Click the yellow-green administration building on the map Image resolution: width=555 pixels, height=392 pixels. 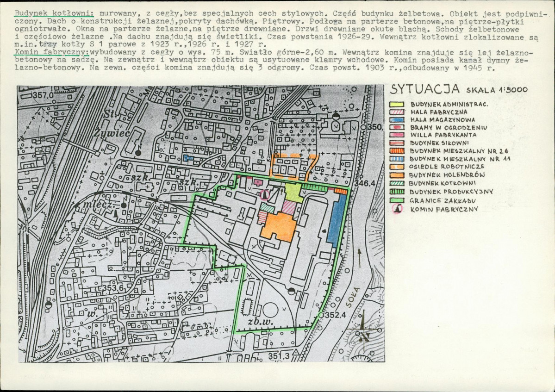click(x=293, y=193)
